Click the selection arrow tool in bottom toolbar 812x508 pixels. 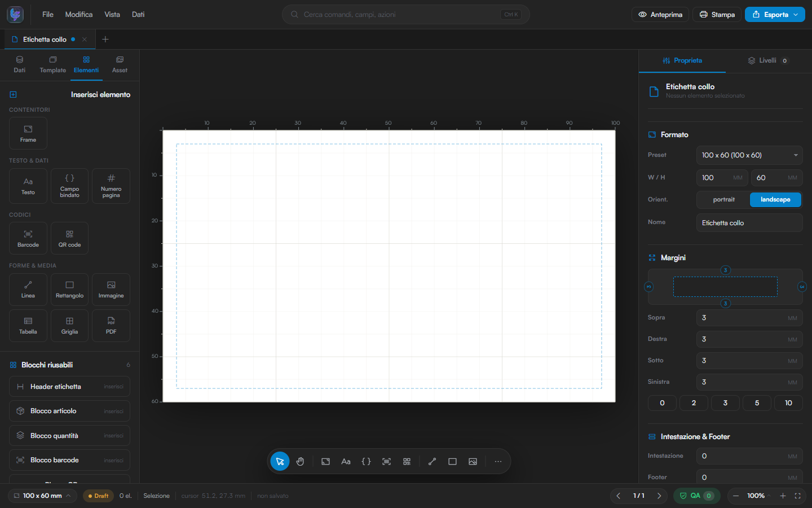coord(280,462)
